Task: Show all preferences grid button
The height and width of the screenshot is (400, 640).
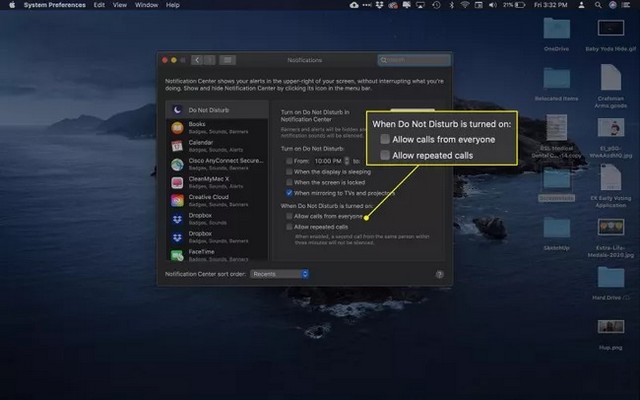Action: [227, 60]
